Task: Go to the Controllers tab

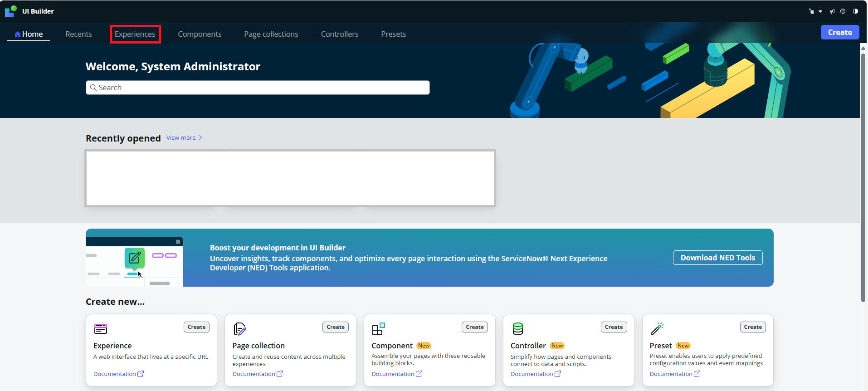Action: point(340,34)
